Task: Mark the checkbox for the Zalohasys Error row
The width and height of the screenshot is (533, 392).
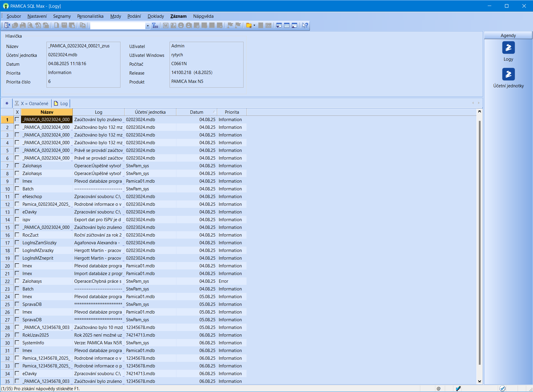Action: point(17,281)
